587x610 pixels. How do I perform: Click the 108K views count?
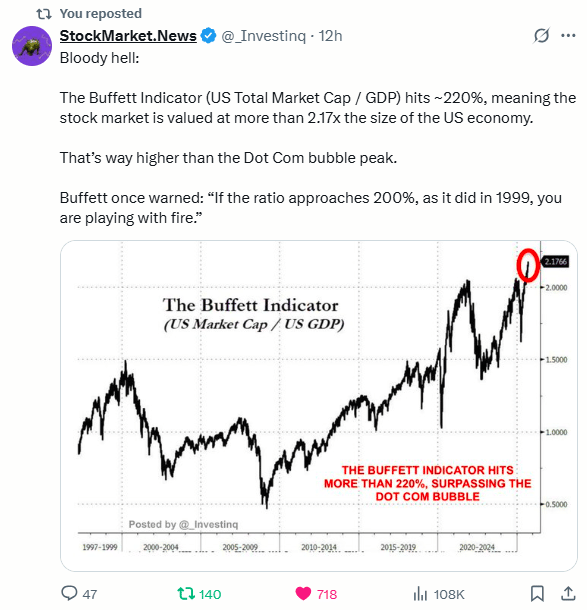(449, 594)
